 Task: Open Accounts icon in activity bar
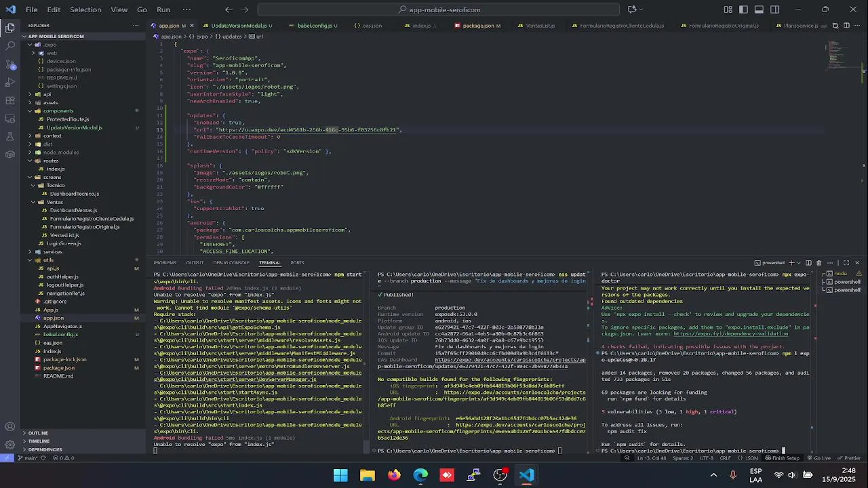10,427
